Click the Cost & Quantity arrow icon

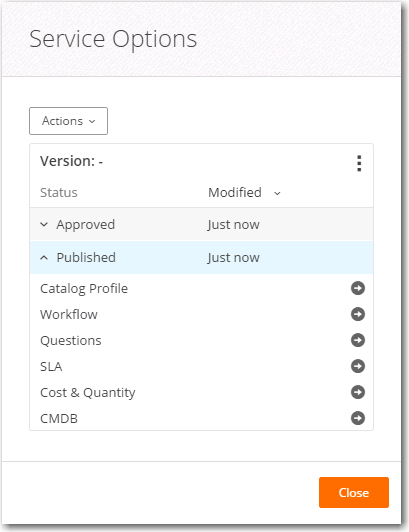[358, 392]
